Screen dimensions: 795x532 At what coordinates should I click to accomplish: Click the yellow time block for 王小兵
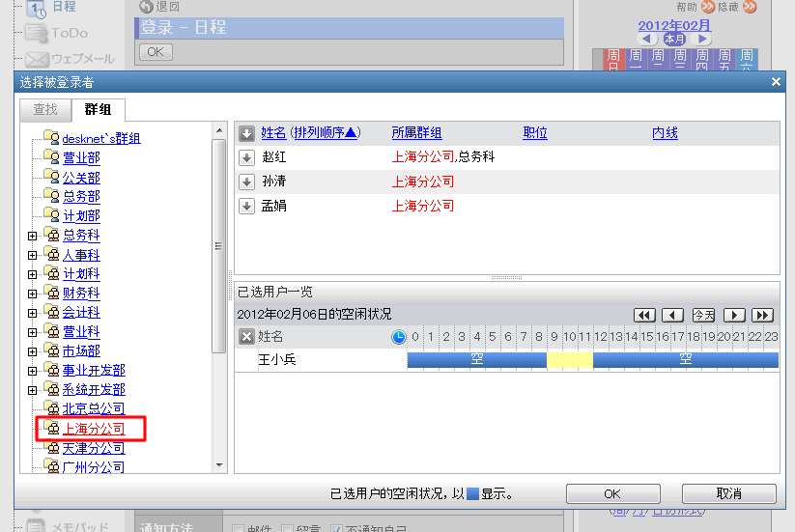pyautogui.click(x=569, y=360)
